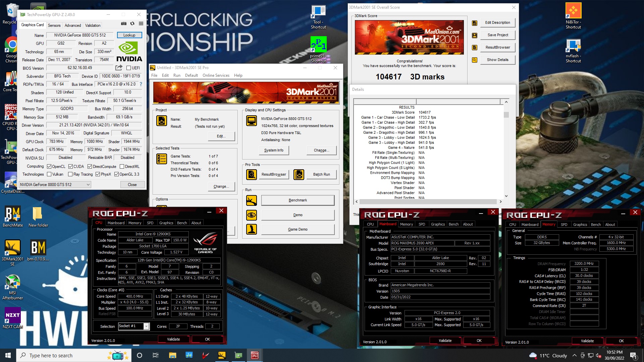
Task: Switch to the Sensors tab in GPU-Z
Action: coord(54,25)
